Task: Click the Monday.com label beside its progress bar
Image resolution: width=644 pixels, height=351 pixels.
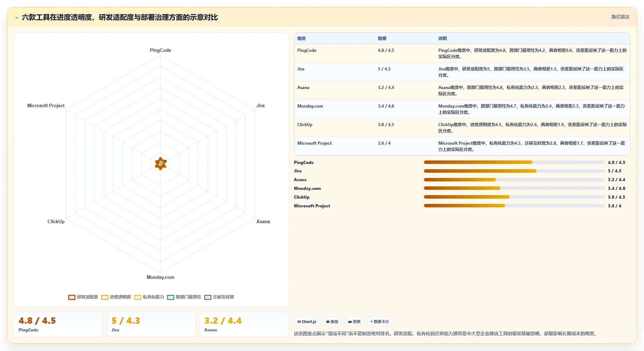Action: (x=307, y=188)
